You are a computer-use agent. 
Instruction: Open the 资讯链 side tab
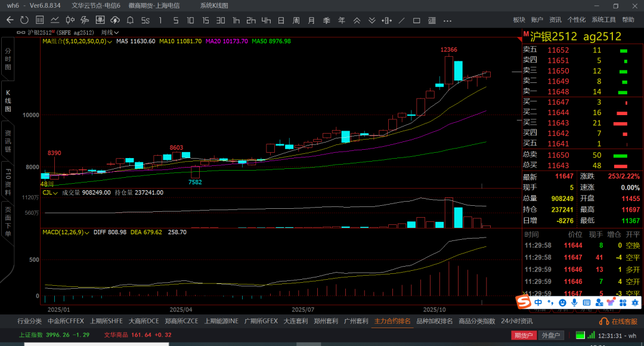(x=8, y=141)
